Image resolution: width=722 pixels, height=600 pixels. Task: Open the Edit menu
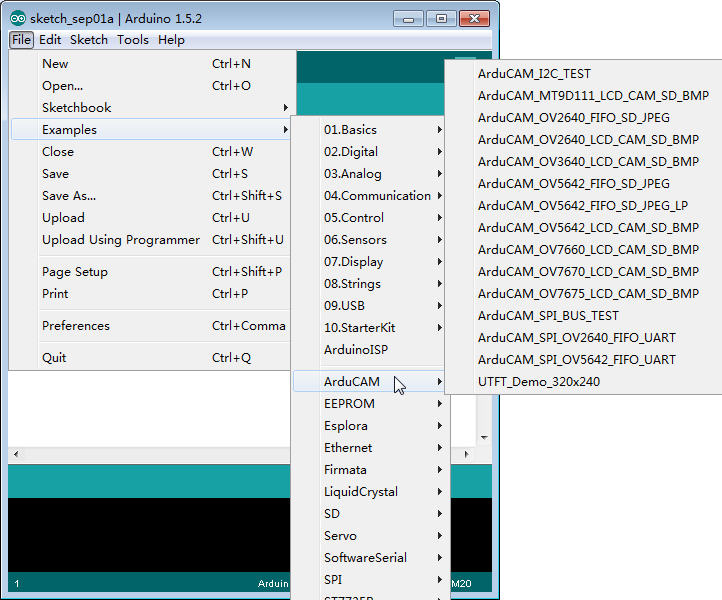50,40
